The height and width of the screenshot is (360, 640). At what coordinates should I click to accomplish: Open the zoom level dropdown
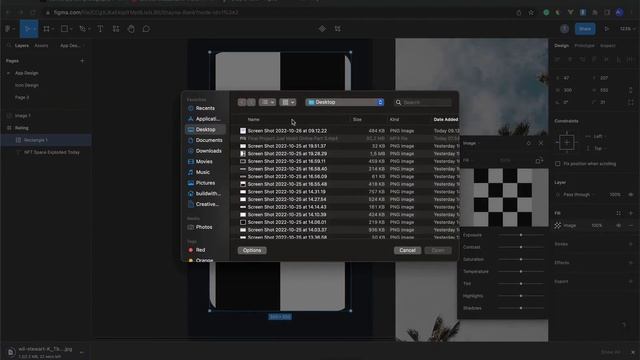[627, 29]
